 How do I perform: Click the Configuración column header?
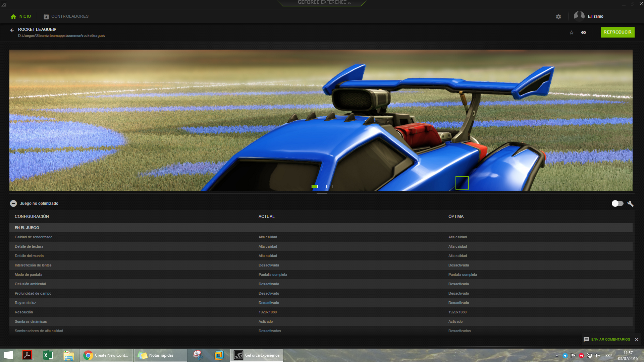32,217
